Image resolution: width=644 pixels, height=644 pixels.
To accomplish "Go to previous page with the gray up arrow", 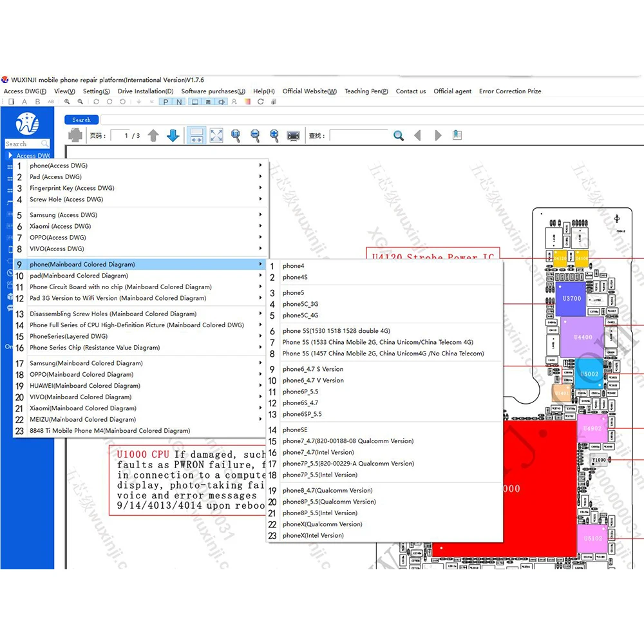I will pyautogui.click(x=153, y=135).
